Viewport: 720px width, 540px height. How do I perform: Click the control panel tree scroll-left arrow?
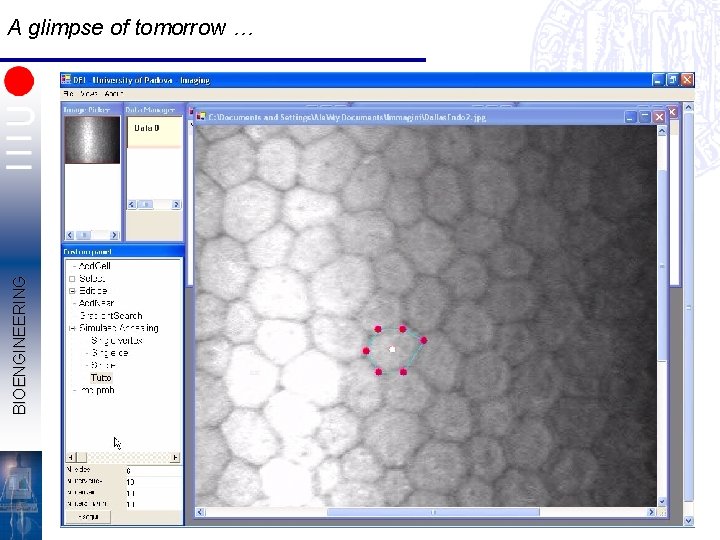(x=71, y=457)
